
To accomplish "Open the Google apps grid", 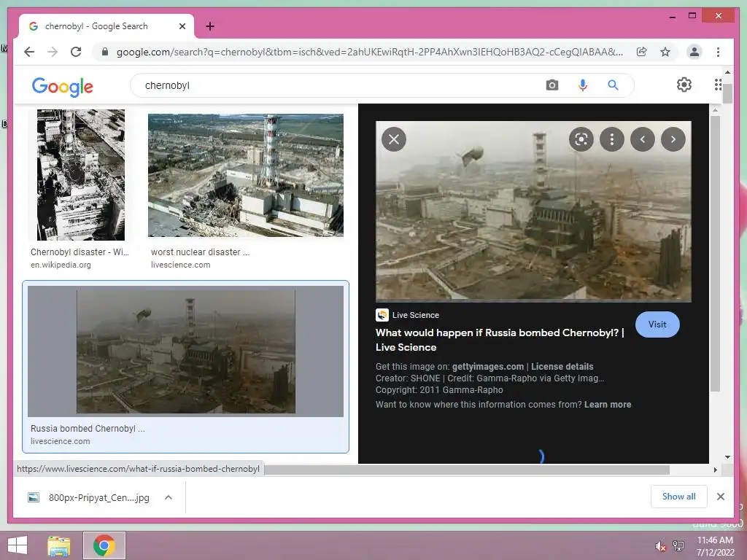I will point(718,85).
